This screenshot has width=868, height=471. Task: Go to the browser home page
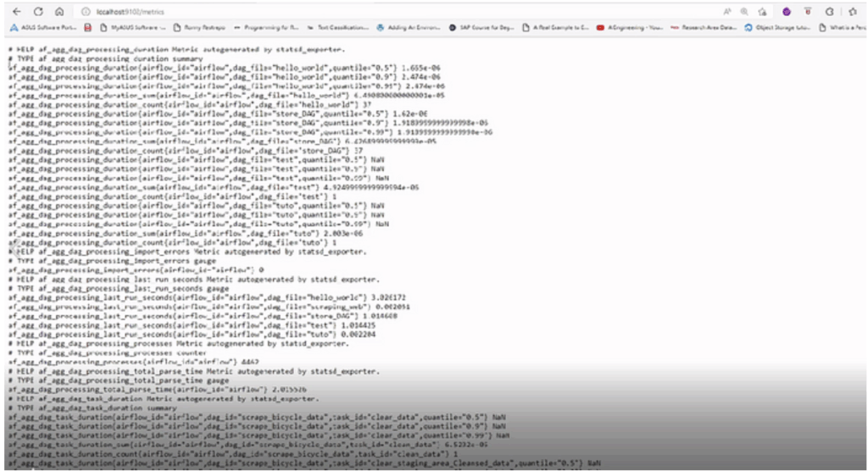[x=58, y=12]
